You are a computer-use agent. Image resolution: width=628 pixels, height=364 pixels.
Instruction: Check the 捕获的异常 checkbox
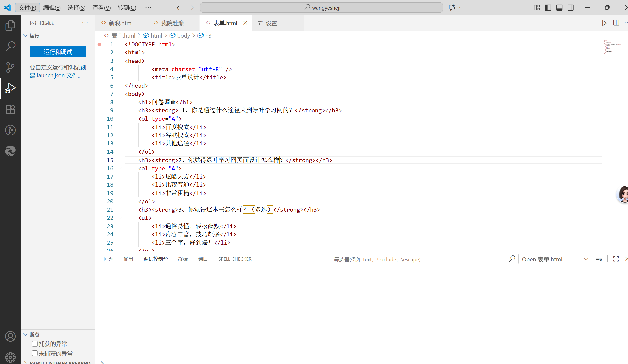pyautogui.click(x=35, y=344)
